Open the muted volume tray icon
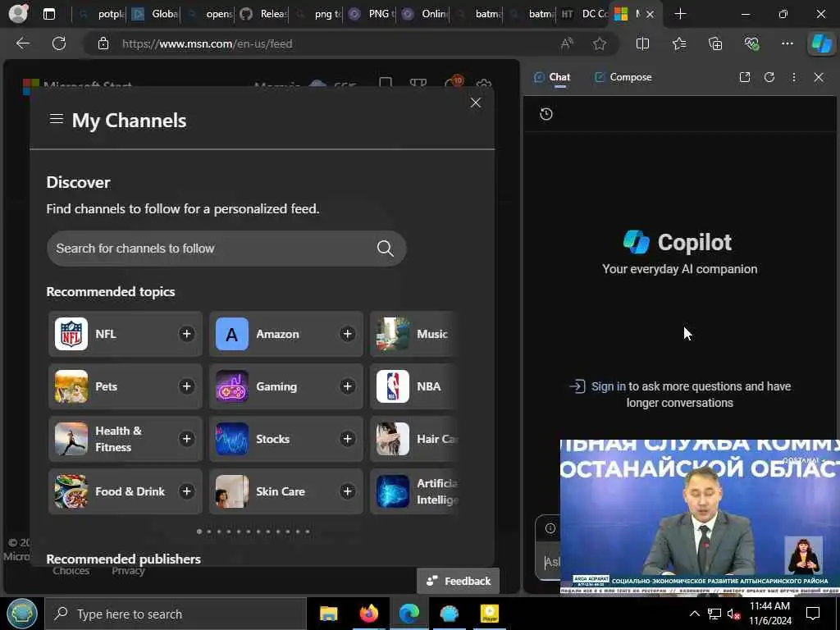The width and height of the screenshot is (840, 630). pyautogui.click(x=733, y=614)
